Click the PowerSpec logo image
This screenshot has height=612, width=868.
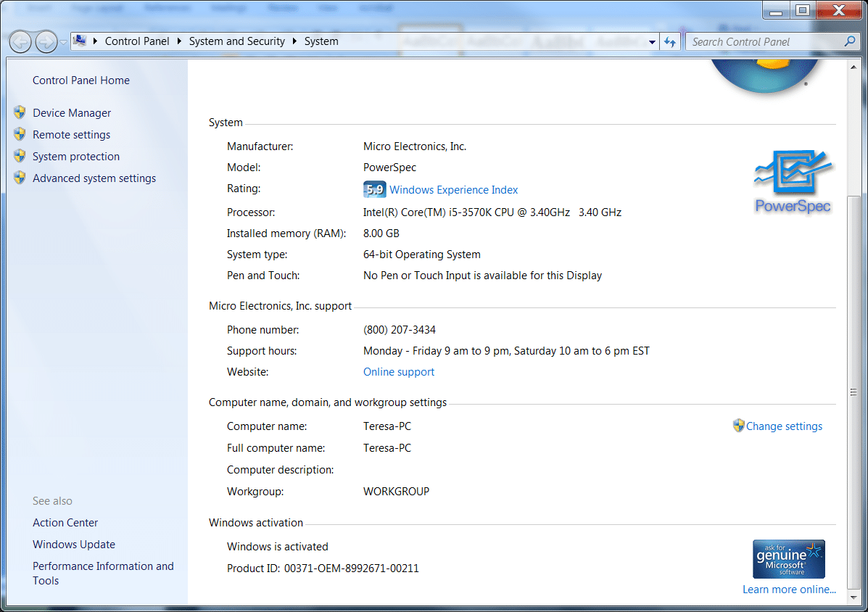point(793,181)
